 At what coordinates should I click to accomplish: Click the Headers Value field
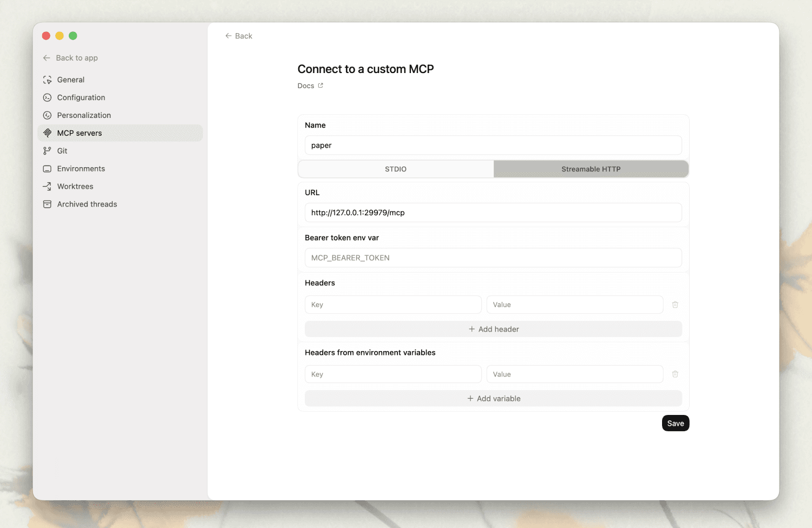tap(575, 305)
